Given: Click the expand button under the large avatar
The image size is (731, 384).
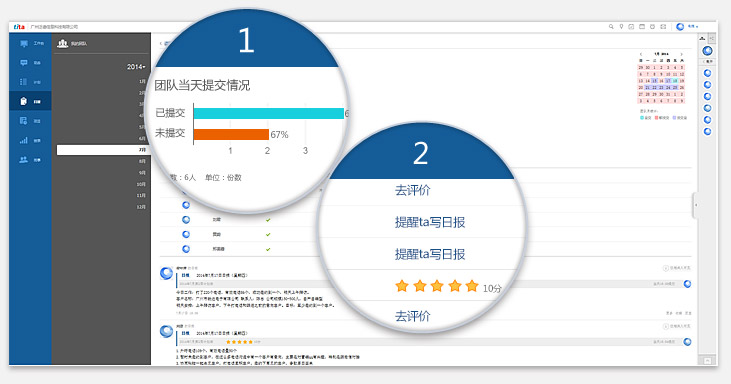Looking at the screenshot, I should pyautogui.click(x=708, y=62).
